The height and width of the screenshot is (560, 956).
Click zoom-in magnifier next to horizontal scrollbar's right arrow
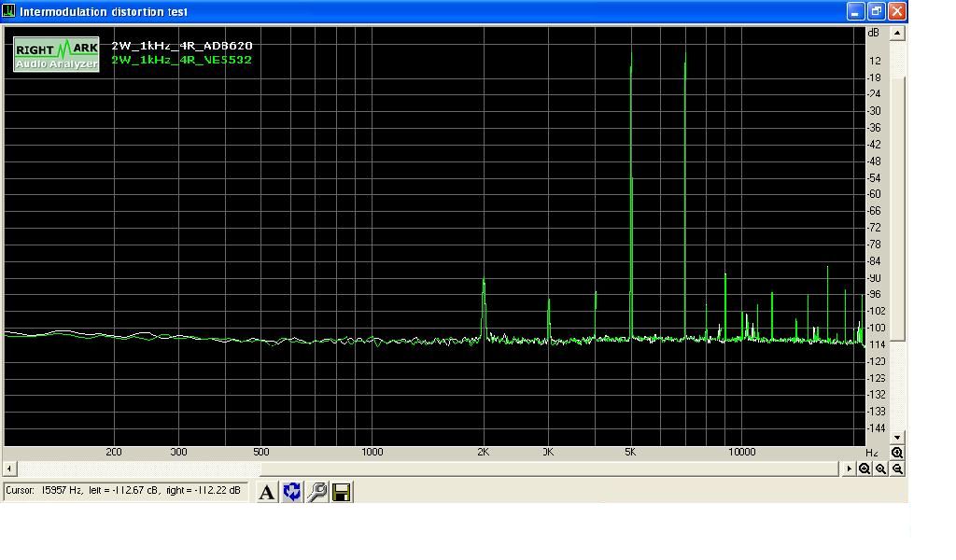click(x=864, y=469)
